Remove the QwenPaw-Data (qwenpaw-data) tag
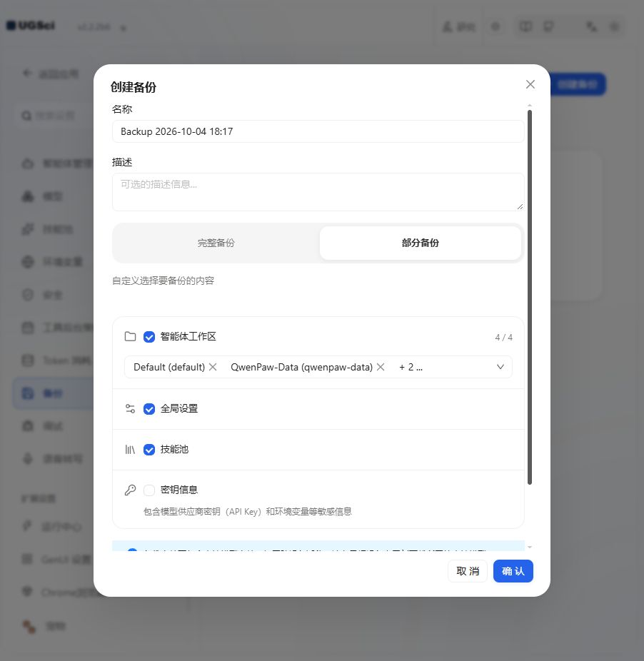Viewport: 644px width, 661px height. coord(381,367)
